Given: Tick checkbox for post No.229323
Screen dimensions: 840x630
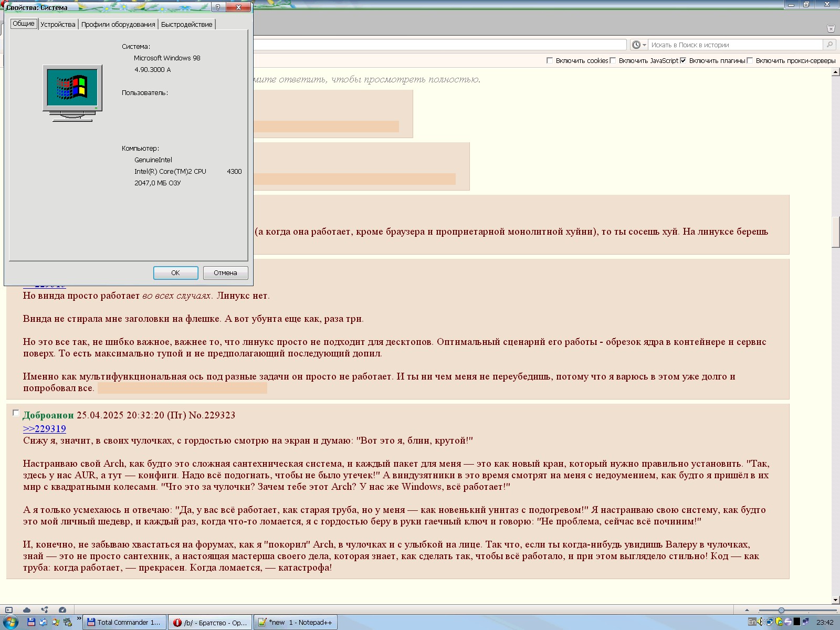Looking at the screenshot, I should (x=16, y=413).
